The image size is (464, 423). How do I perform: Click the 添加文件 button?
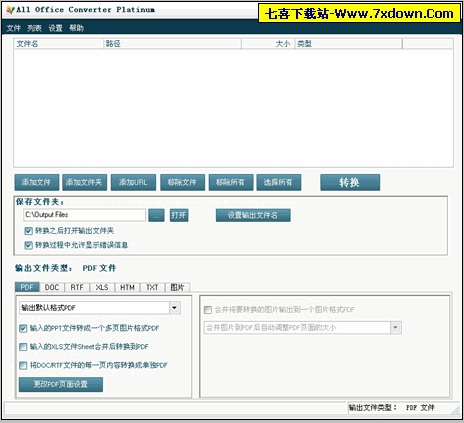37,182
